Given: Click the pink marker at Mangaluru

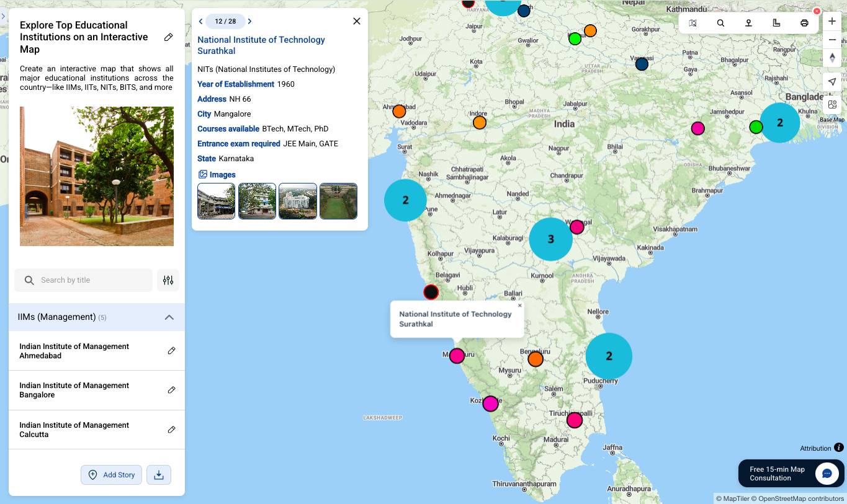Looking at the screenshot, I should coord(457,356).
